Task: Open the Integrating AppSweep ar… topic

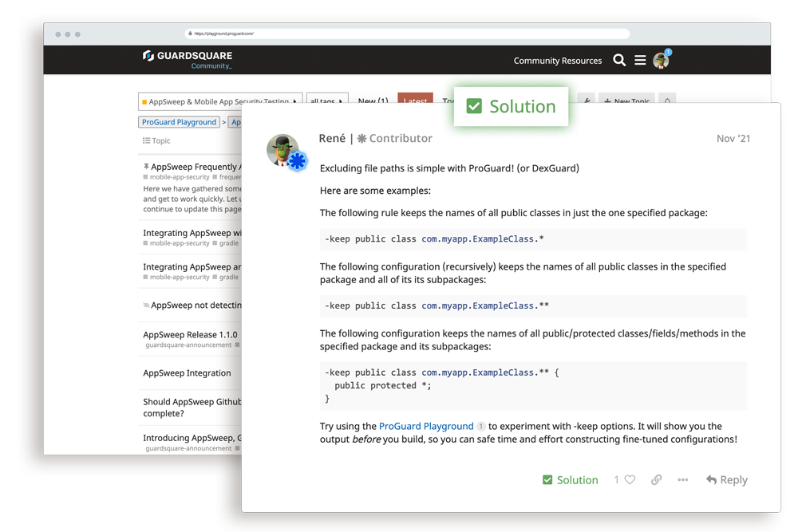Action: 192,267
